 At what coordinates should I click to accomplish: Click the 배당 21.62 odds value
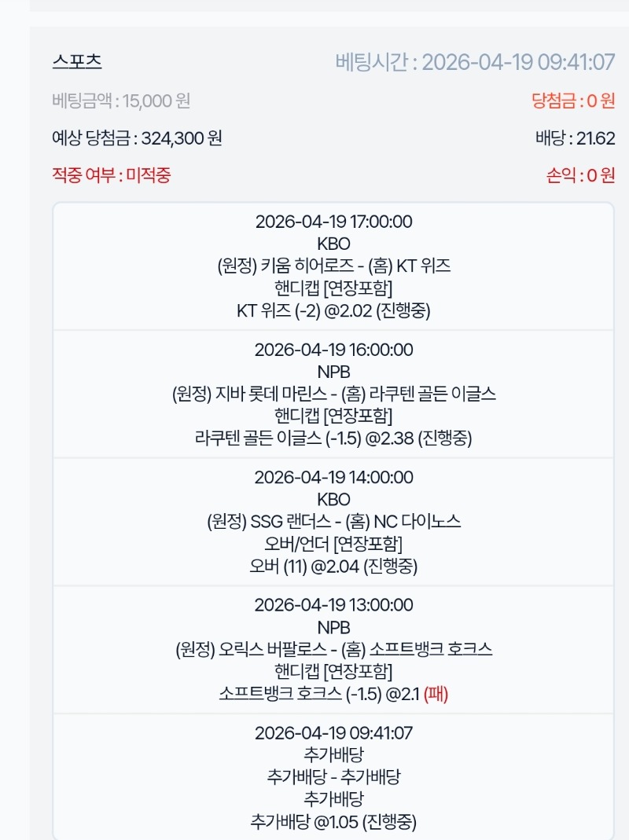tap(575, 138)
